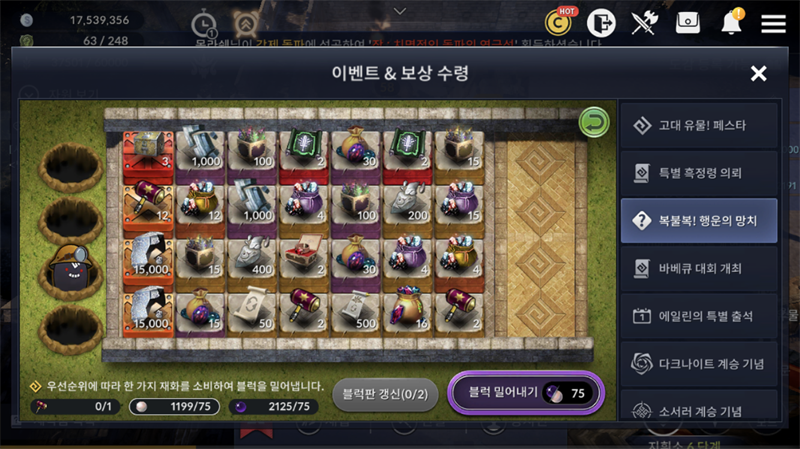Tap the mole wearing miner helmet
The width and height of the screenshot is (800, 449).
coord(71,269)
